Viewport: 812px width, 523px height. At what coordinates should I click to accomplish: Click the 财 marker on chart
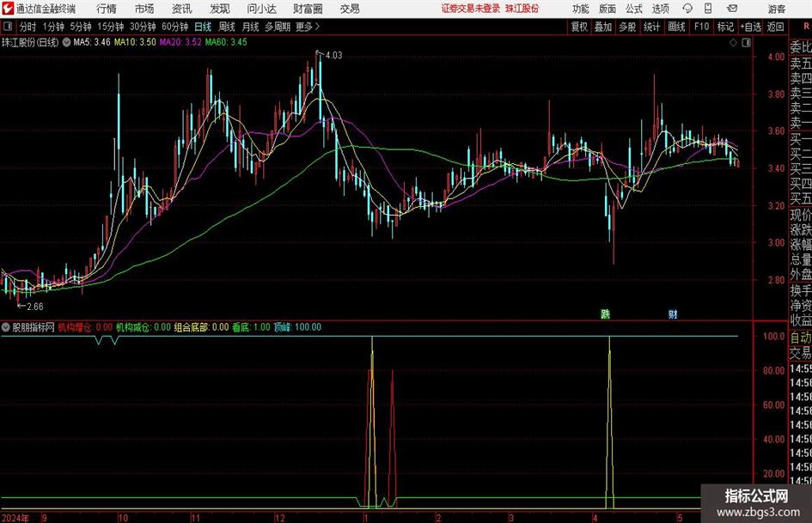(673, 313)
